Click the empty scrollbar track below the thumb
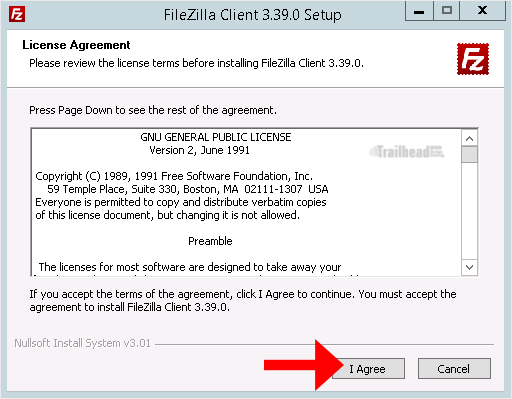Image resolution: width=512 pixels, height=399 pixels. pyautogui.click(x=469, y=211)
